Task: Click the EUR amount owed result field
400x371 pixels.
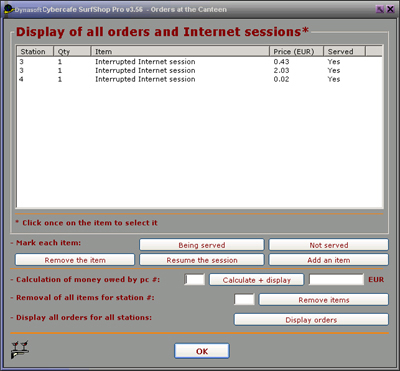Action: tap(336, 280)
